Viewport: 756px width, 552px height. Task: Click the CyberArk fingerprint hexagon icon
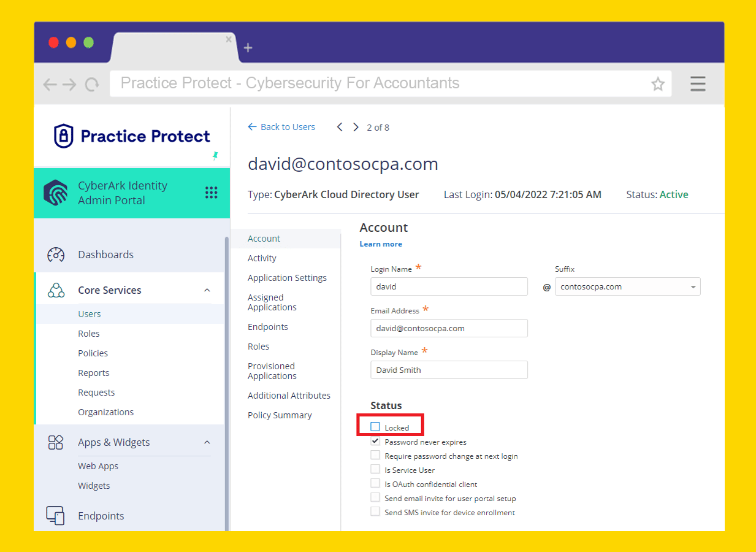(56, 193)
